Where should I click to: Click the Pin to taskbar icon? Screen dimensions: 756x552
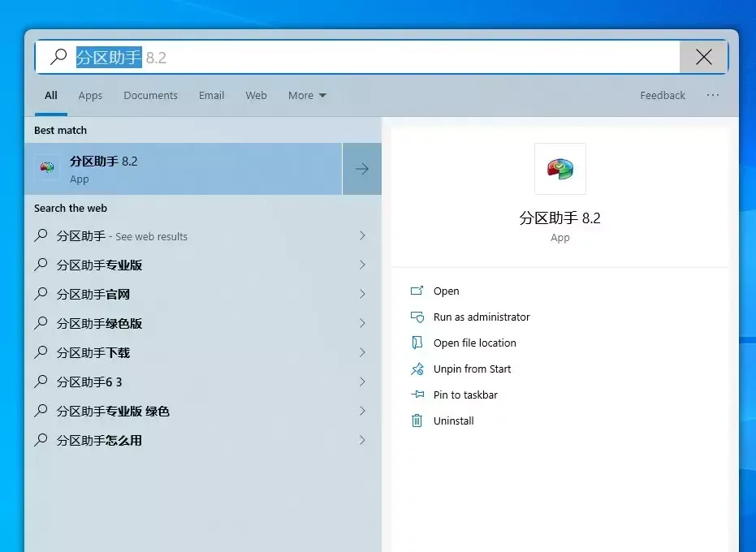[417, 395]
